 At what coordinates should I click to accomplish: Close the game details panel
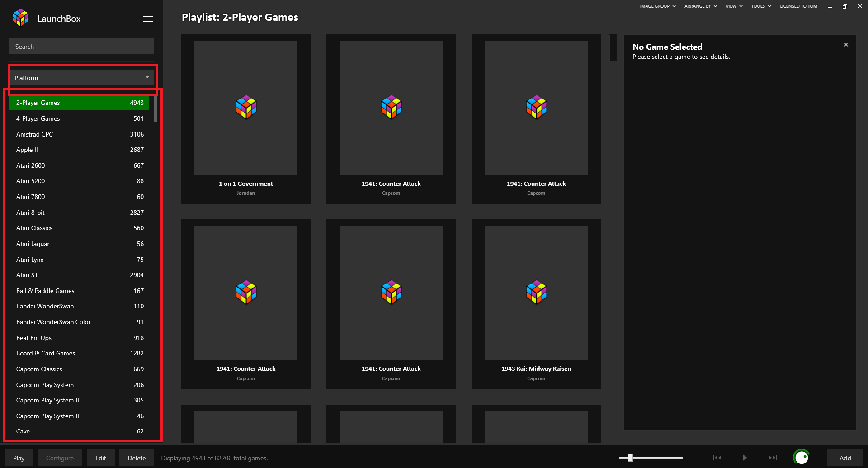pyautogui.click(x=846, y=45)
